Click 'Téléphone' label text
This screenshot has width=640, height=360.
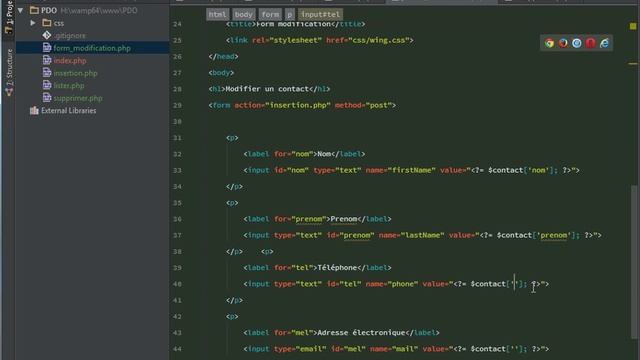(337, 268)
